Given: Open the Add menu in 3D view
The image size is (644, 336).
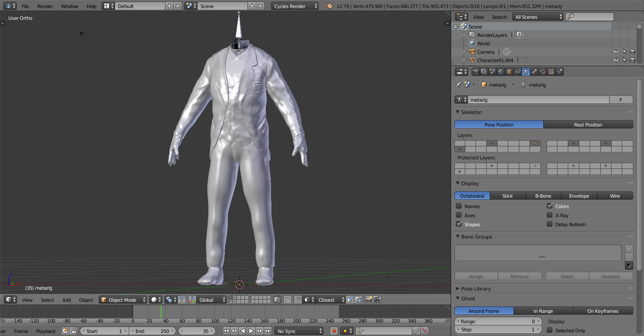Looking at the screenshot, I should point(66,300).
